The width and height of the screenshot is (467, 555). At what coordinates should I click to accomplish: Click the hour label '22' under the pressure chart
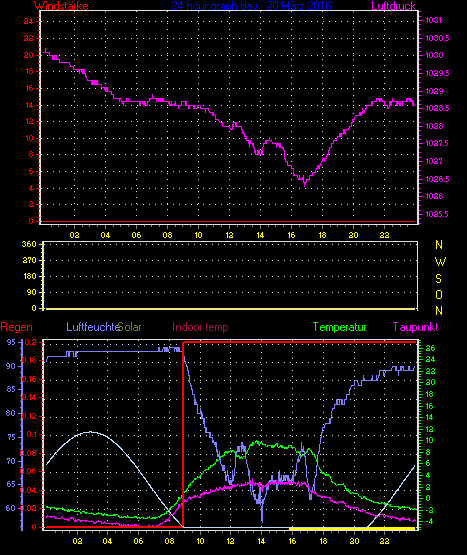(384, 235)
